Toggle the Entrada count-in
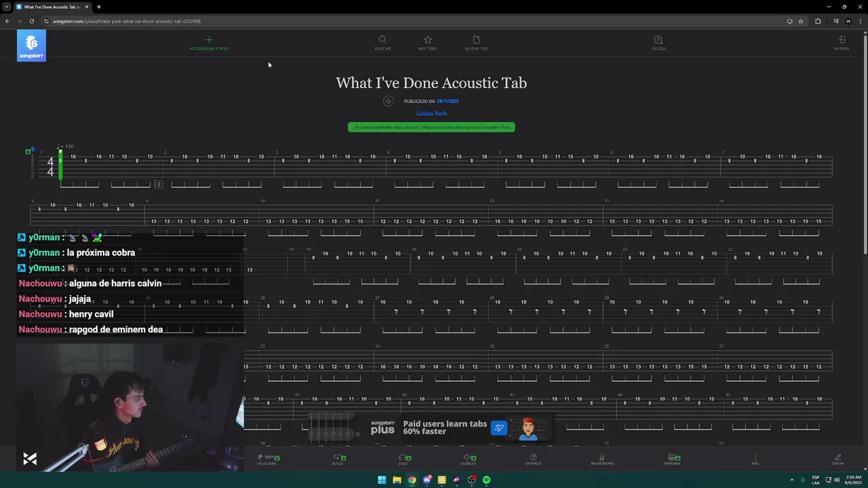Viewport: 868px width, 488px height. pyautogui.click(x=533, y=459)
